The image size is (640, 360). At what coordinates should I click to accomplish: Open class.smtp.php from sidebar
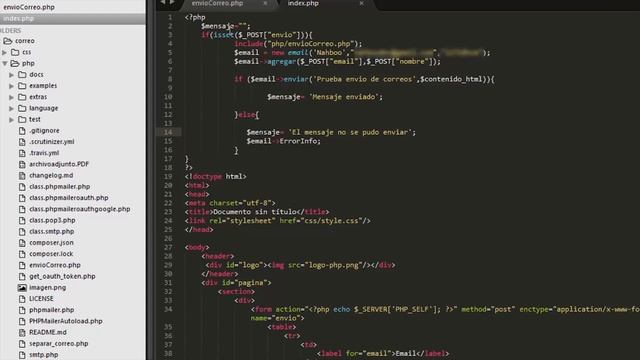[x=51, y=231]
